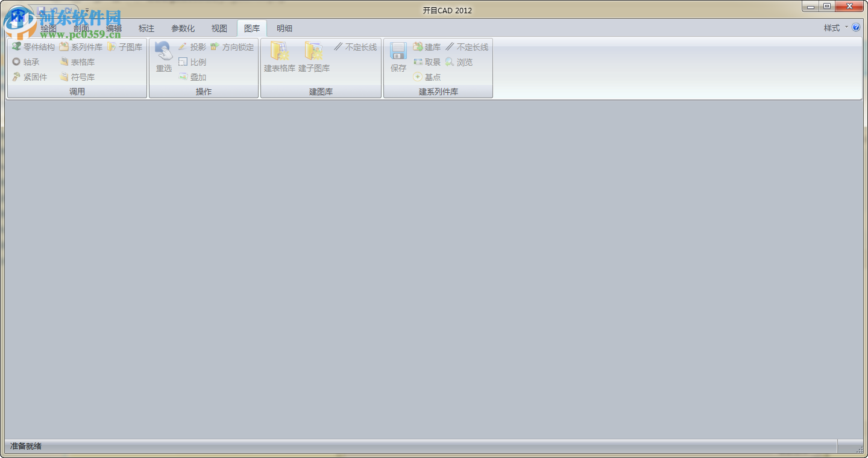Click the 准备就绪 status bar text

coord(26,446)
